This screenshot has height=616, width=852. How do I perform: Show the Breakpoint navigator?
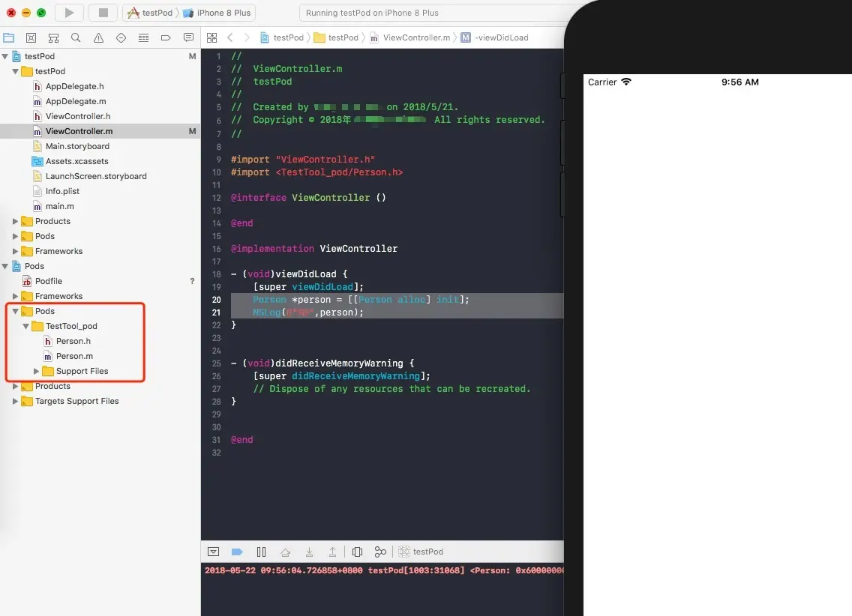(166, 37)
